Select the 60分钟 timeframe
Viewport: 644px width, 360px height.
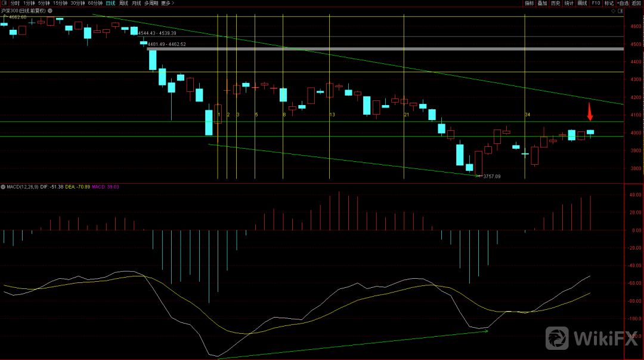point(95,3)
